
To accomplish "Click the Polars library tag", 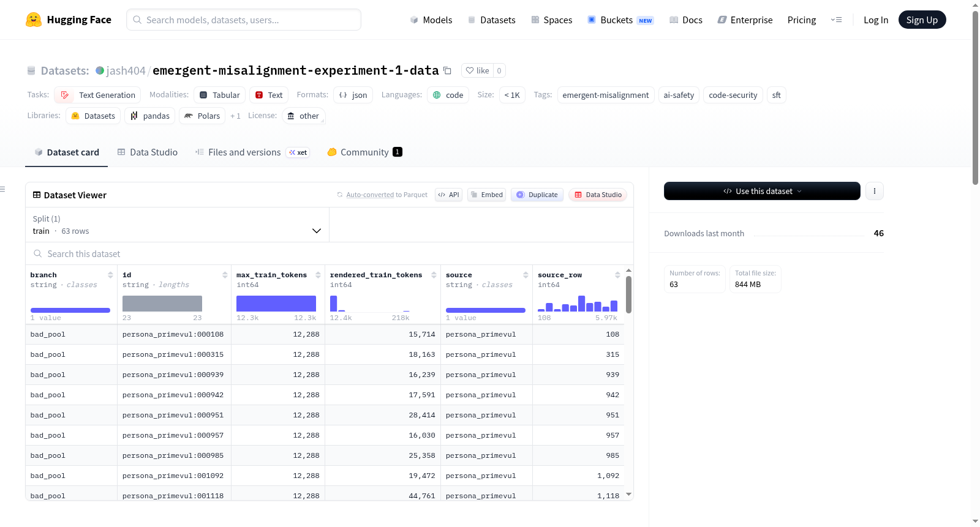I will pos(202,116).
